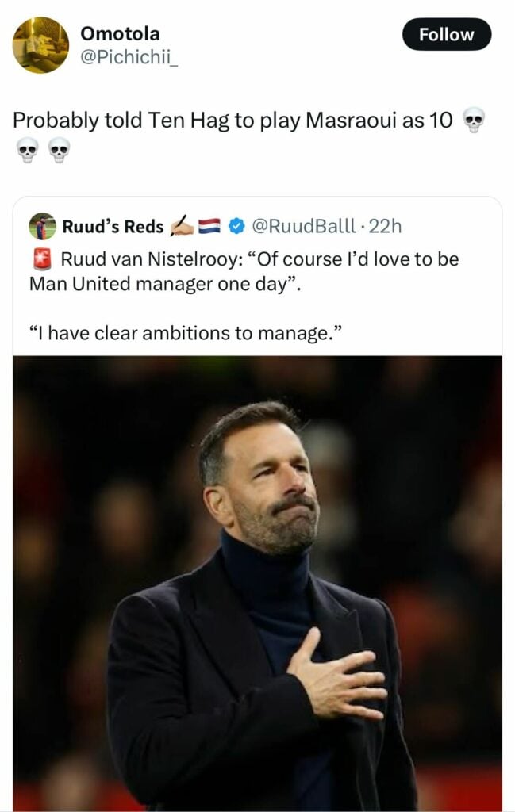
Task: Click the first skull emoji on second line
Action: (27, 149)
